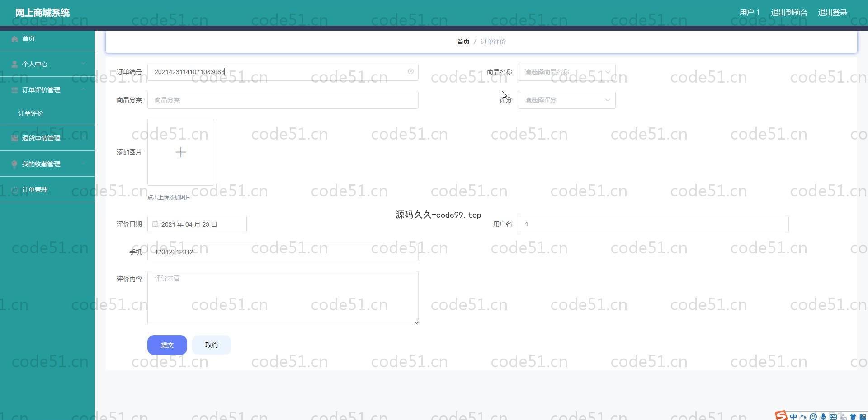Click the person icon beside 个人中心
Image resolution: width=868 pixels, height=420 pixels.
coord(14,64)
